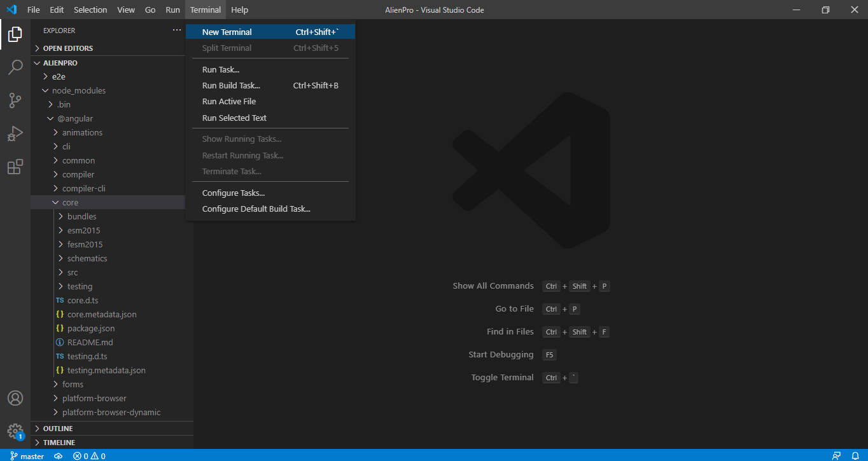Open the File menu
Viewport: 868px width, 461px height.
point(34,10)
